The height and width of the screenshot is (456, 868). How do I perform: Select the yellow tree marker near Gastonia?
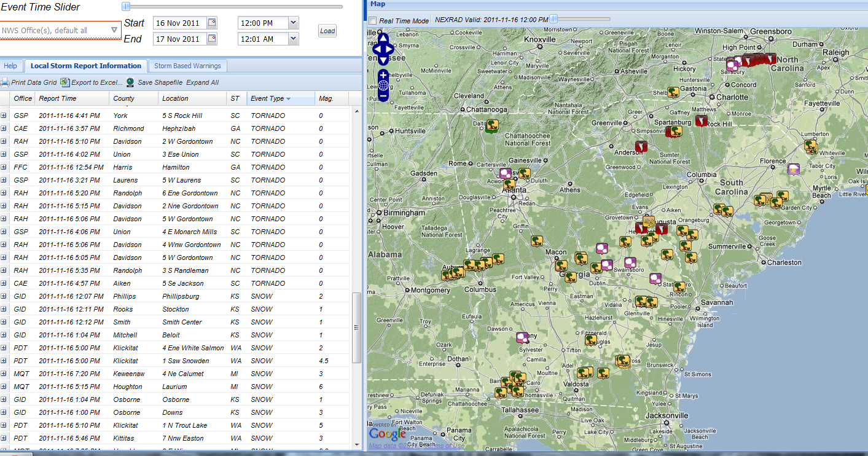[x=673, y=92]
